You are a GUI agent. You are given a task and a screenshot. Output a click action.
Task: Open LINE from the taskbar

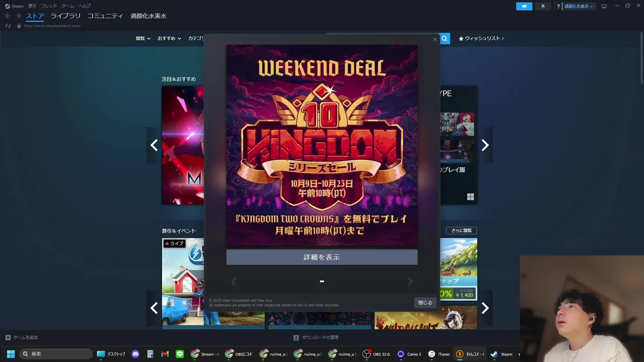(x=180, y=354)
